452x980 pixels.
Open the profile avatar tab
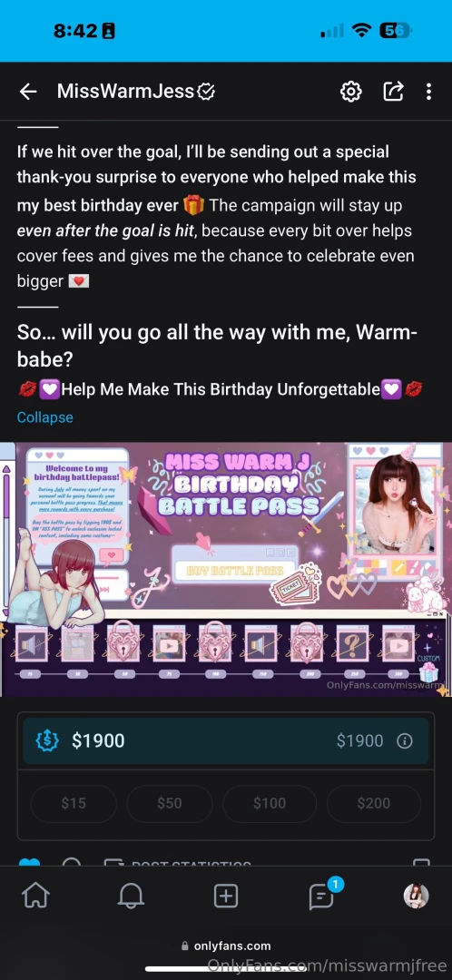416,897
